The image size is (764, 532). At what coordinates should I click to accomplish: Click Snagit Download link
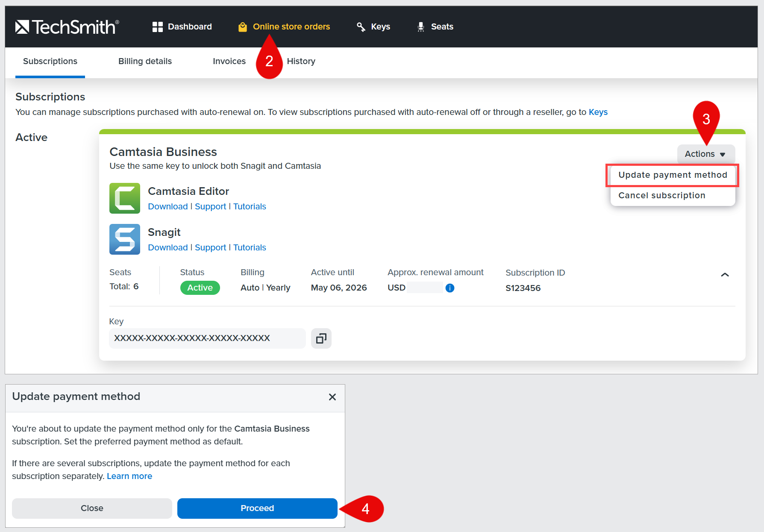click(x=168, y=248)
